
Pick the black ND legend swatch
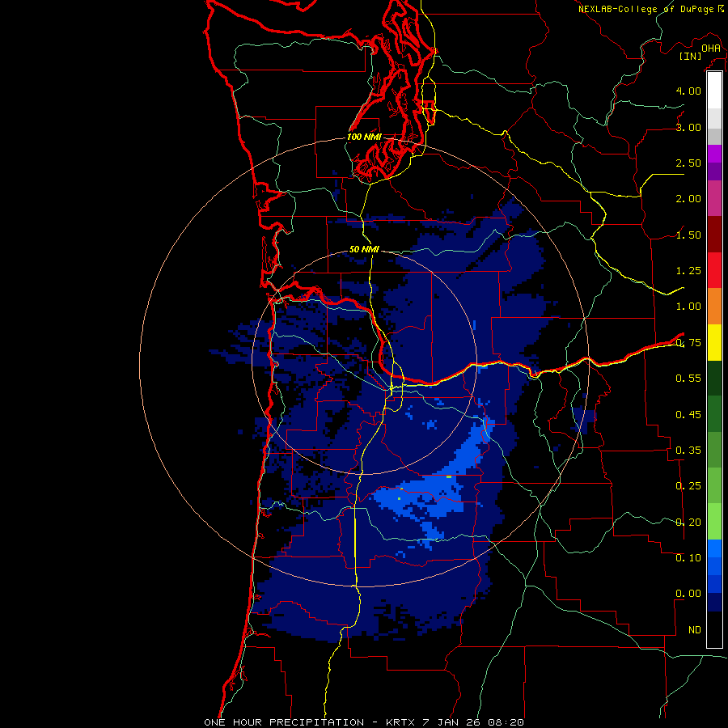tap(714, 629)
